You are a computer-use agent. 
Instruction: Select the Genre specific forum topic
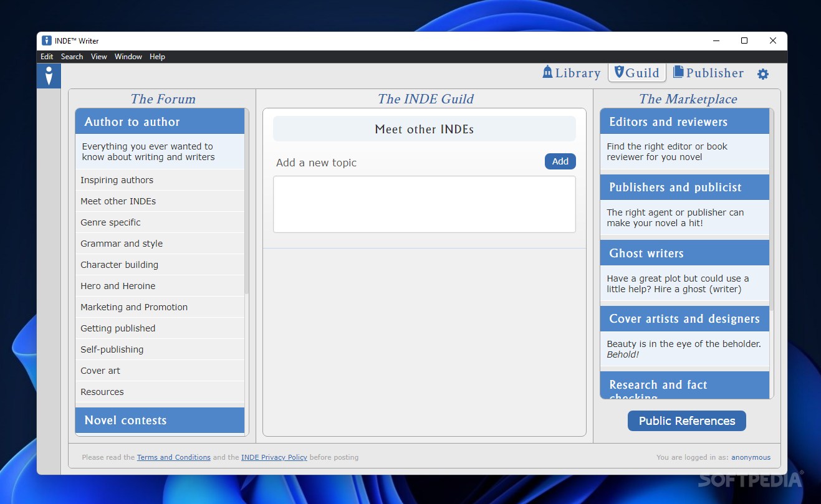(160, 222)
